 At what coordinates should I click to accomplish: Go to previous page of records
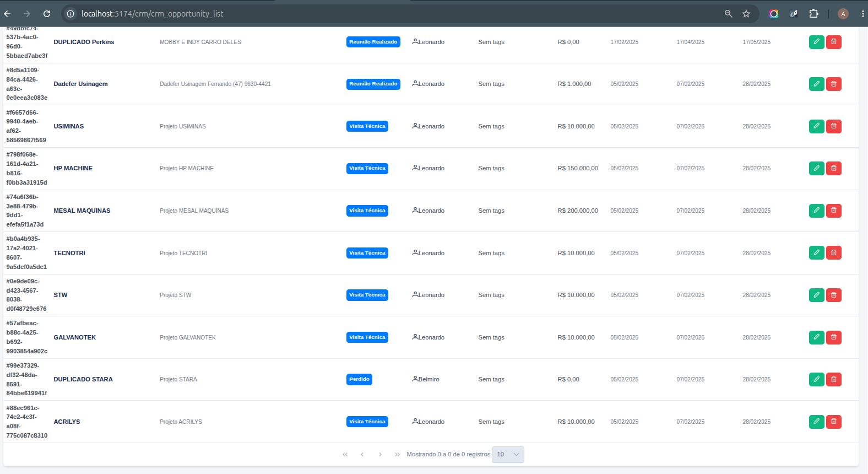click(362, 455)
